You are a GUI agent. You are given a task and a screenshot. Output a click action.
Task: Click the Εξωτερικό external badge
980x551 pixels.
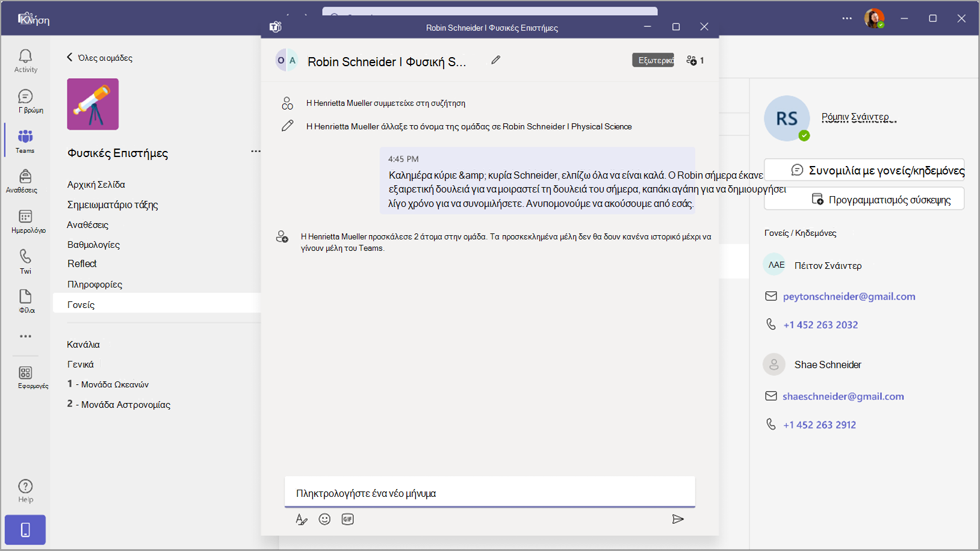tap(653, 60)
